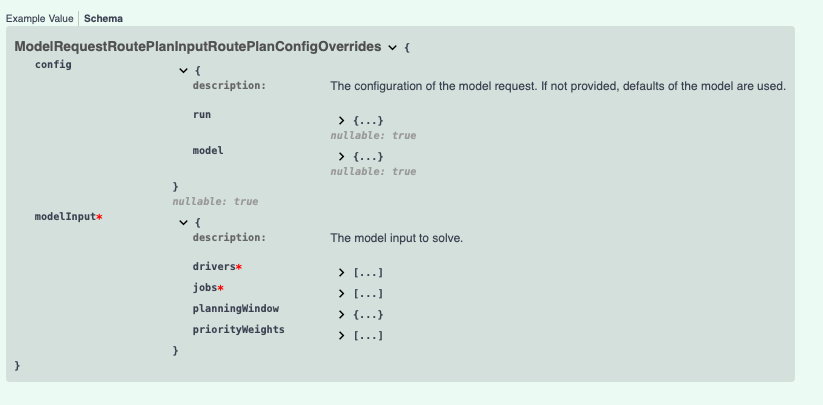Click the drivers property label
823x405 pixels.
point(214,267)
